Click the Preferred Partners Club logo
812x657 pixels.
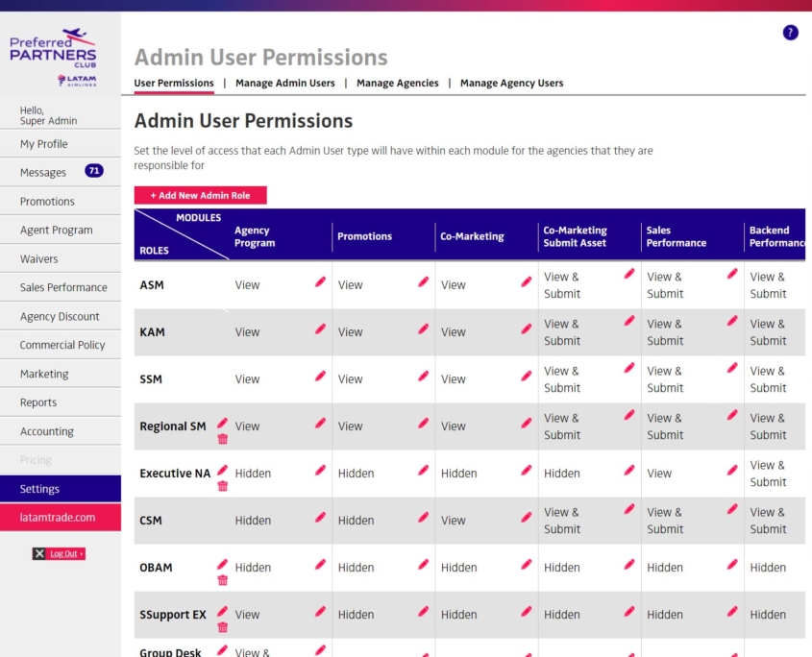(54, 57)
